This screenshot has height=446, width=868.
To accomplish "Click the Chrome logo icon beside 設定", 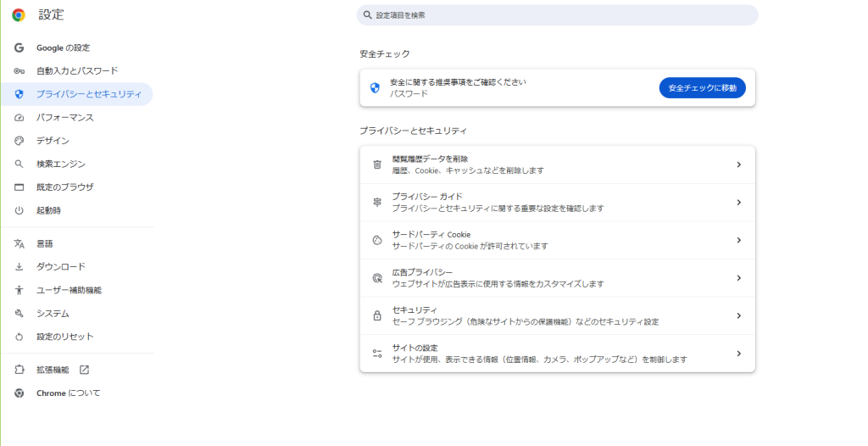I will click(x=19, y=15).
